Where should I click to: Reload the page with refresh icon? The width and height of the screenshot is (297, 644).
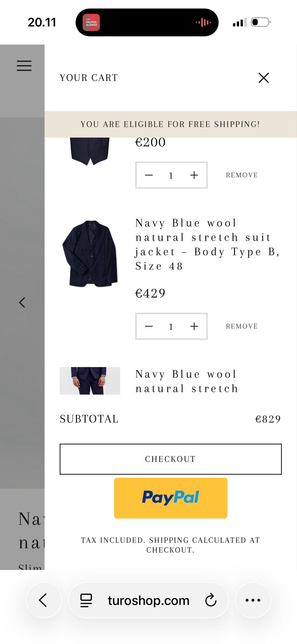pyautogui.click(x=211, y=600)
